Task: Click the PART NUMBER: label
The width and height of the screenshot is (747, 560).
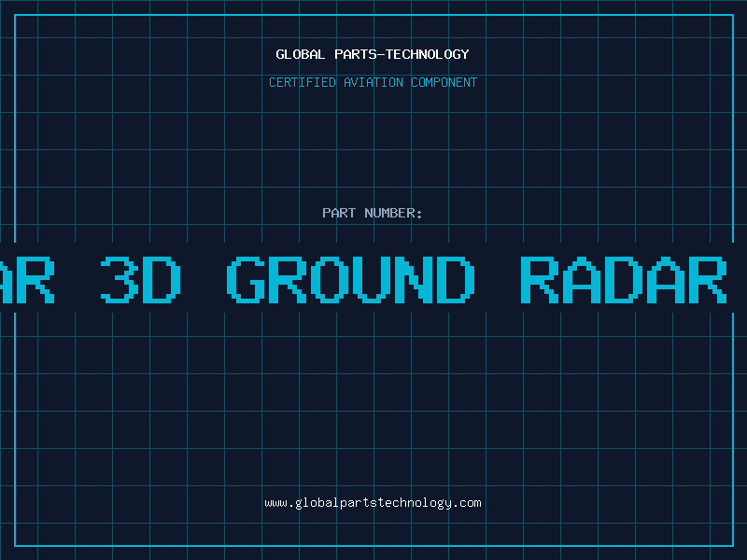Action: click(x=373, y=213)
